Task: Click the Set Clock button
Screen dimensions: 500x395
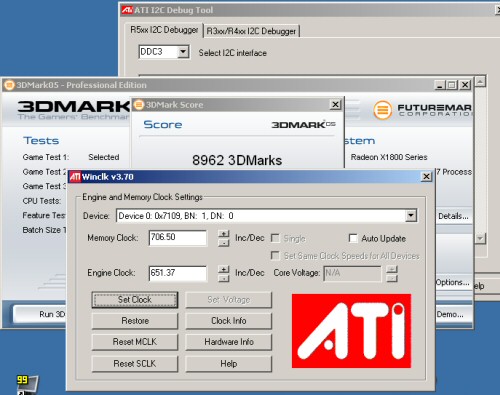Action: pyautogui.click(x=135, y=300)
